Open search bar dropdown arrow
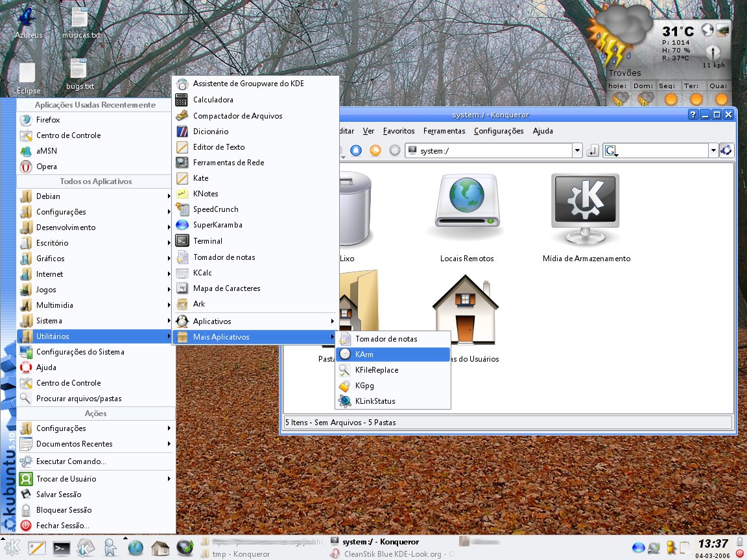The height and width of the screenshot is (560, 747). pyautogui.click(x=713, y=151)
